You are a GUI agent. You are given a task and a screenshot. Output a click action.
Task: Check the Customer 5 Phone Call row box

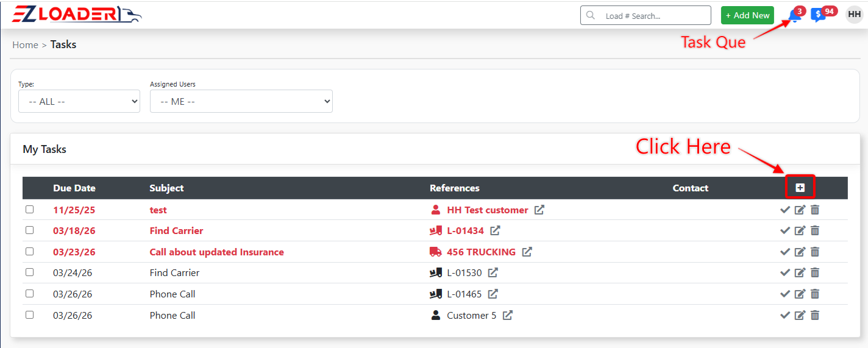[29, 314]
